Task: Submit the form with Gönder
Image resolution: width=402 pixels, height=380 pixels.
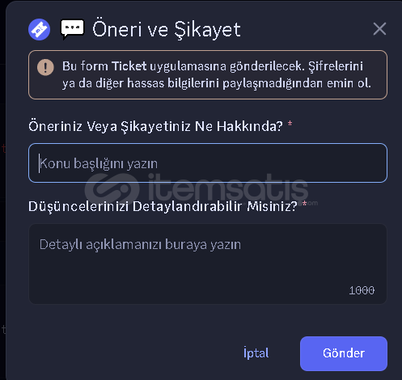Action: point(344,353)
